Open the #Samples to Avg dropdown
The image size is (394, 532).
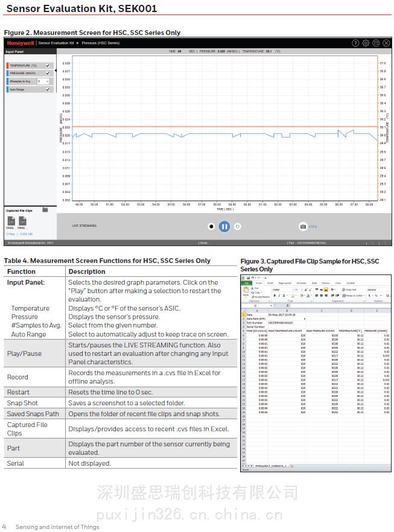pos(43,81)
